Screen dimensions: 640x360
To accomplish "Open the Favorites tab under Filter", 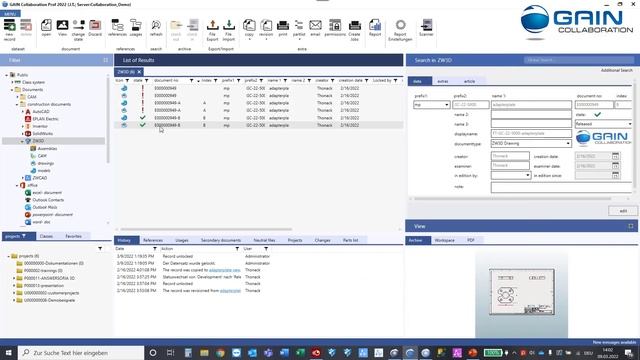I will (73, 236).
